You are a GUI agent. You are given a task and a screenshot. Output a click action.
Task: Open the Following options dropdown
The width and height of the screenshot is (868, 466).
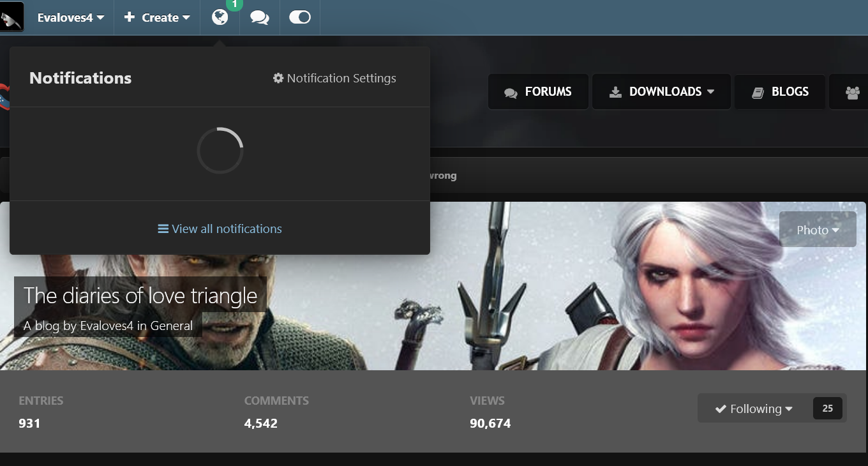[x=754, y=409]
